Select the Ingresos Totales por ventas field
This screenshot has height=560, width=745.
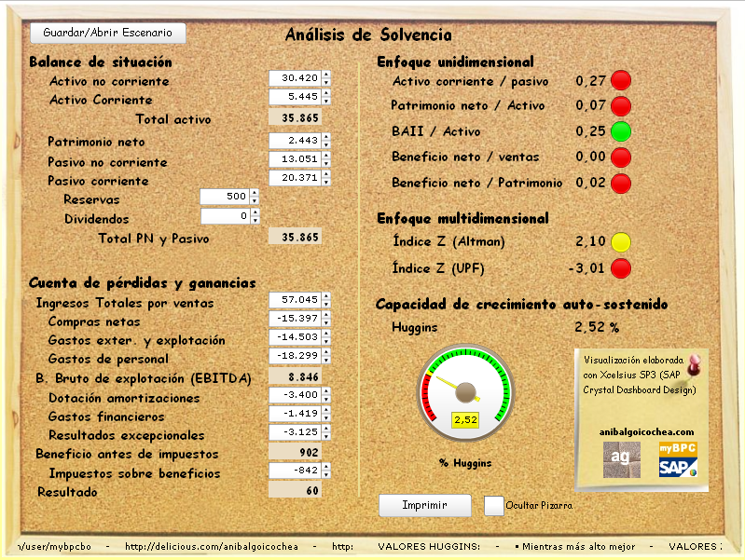(x=294, y=300)
